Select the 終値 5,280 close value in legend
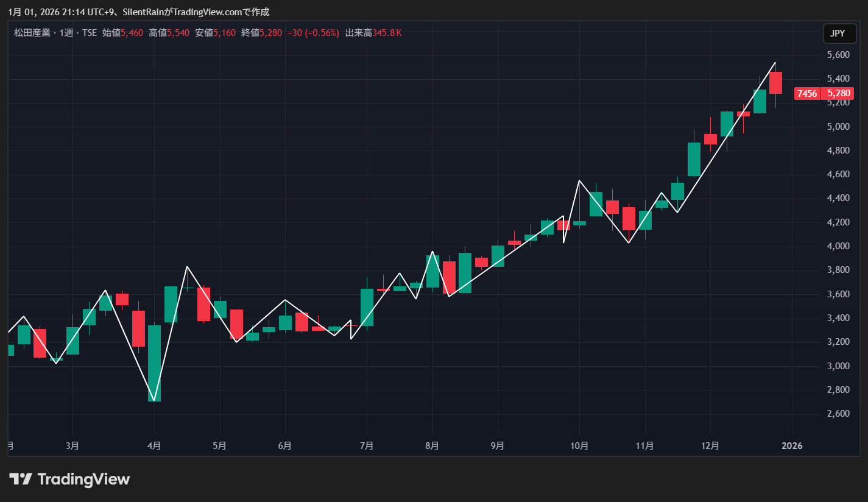Viewport: 868px width, 502px height. [262, 33]
